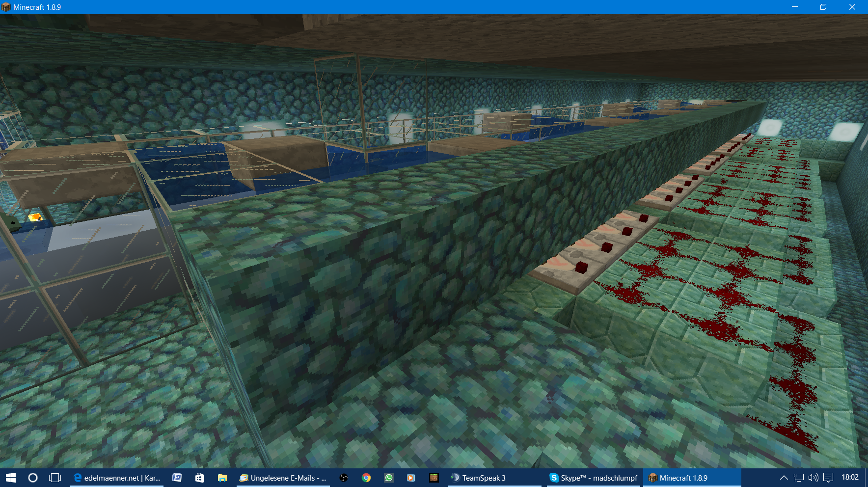Click the 18:02 taskbar clock
Viewport: 868px width, 487px height.
coord(850,477)
